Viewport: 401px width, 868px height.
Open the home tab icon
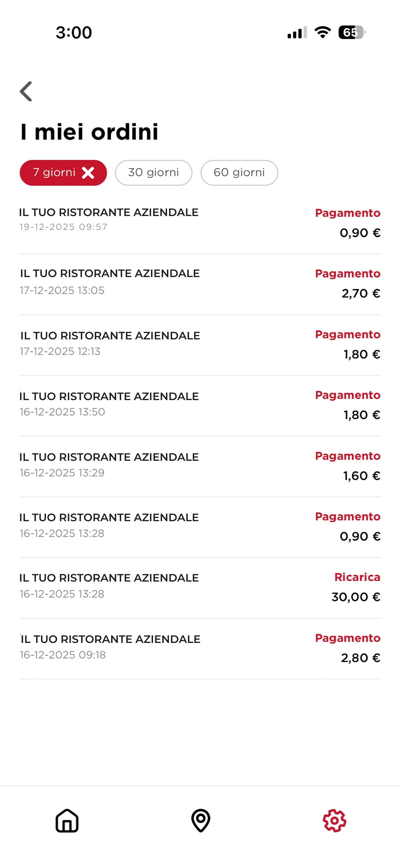click(67, 821)
